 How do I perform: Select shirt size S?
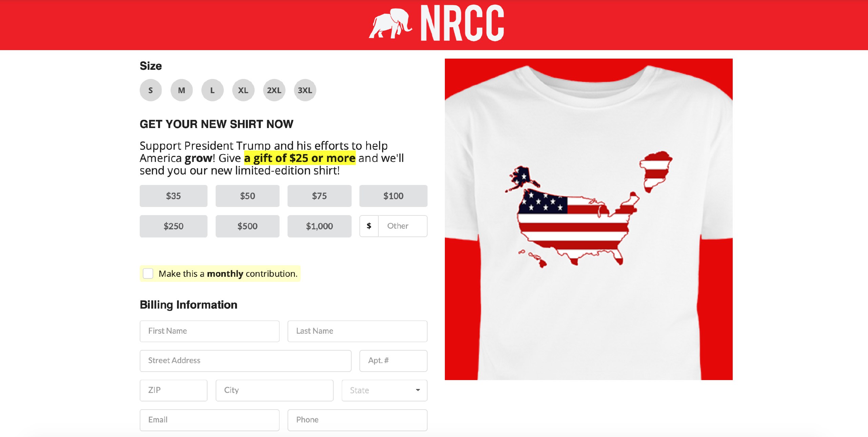pos(151,90)
